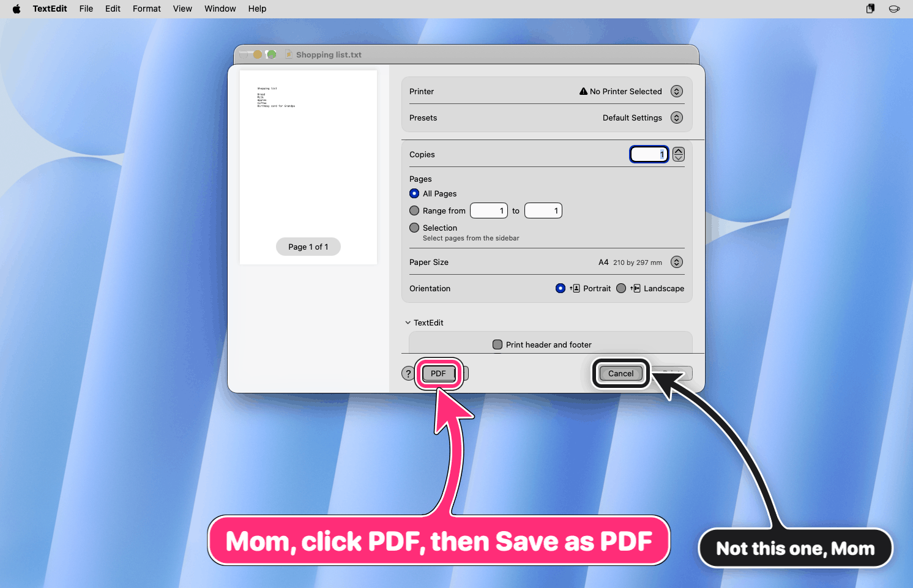
Task: Click the clipboard icon in menu bar
Action: pos(870,9)
